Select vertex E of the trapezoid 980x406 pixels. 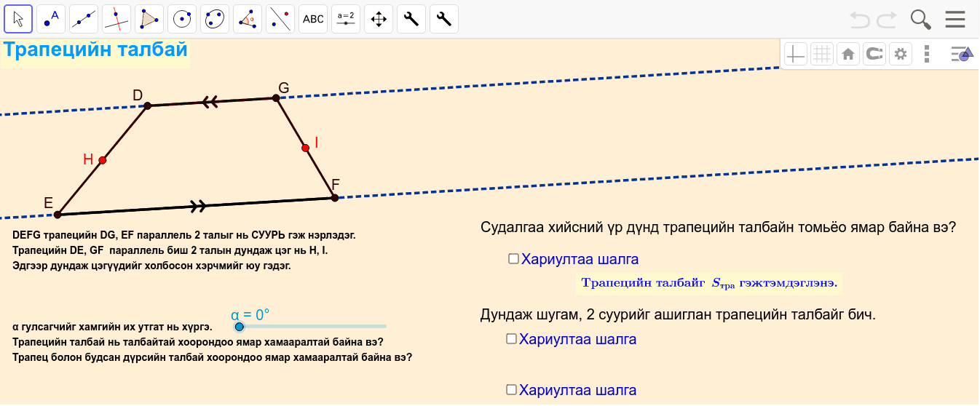tap(58, 214)
